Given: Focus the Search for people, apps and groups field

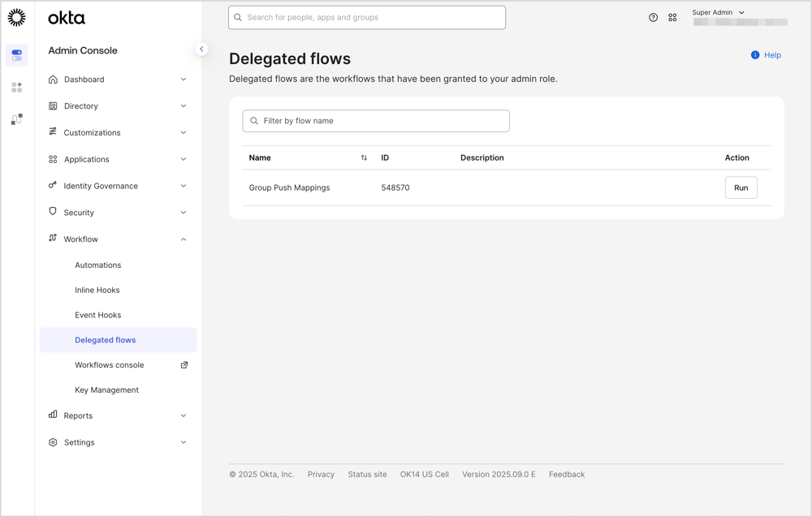Looking at the screenshot, I should [x=367, y=18].
